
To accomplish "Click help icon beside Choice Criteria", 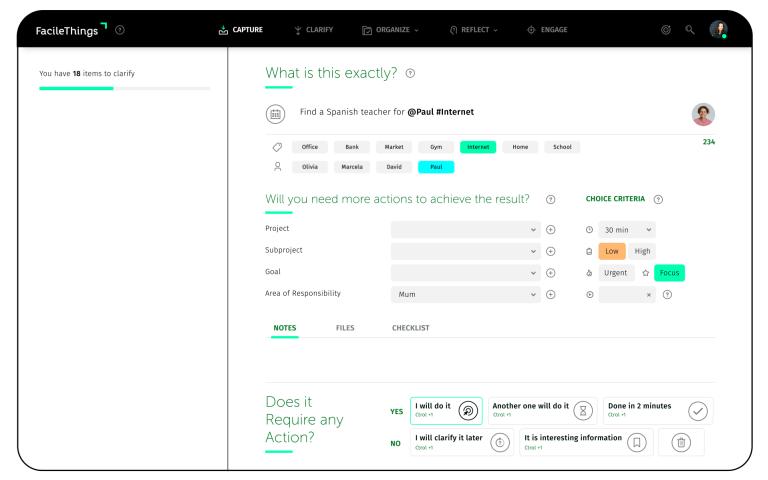I will coord(658,199).
